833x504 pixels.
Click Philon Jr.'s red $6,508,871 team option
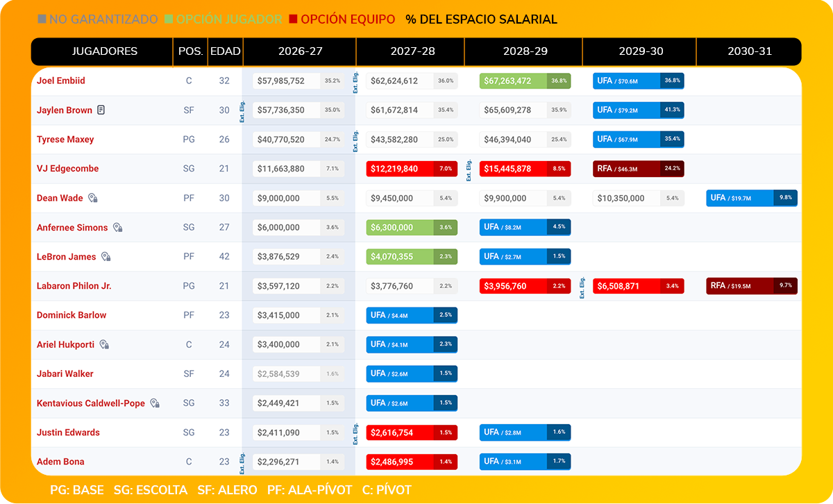coord(639,286)
